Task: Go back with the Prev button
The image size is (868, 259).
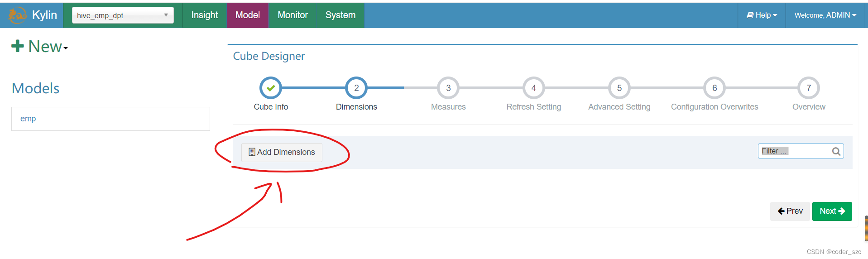Action: [790, 211]
